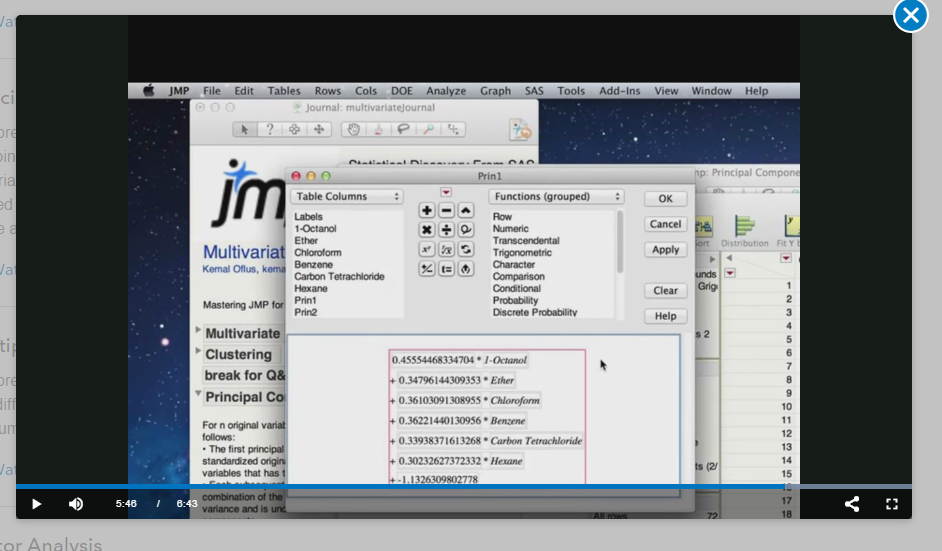Open the Tables menu

284,91
